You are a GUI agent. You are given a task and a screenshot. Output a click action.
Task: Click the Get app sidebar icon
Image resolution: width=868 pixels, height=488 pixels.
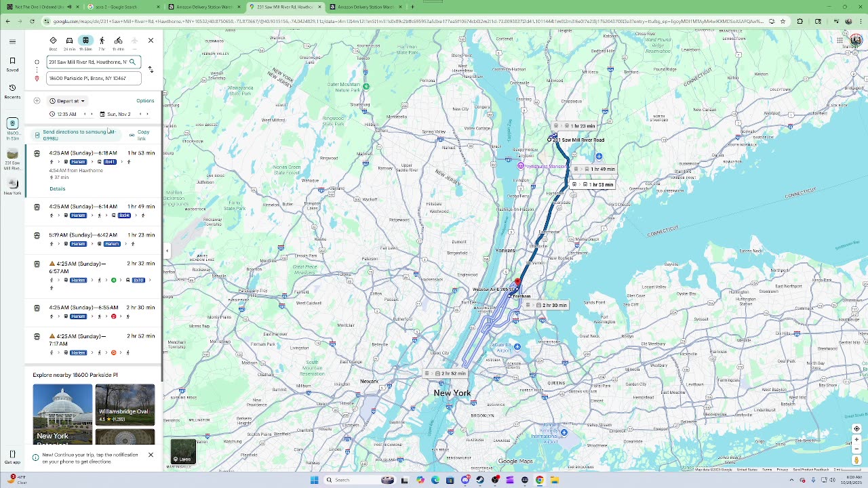click(12, 457)
